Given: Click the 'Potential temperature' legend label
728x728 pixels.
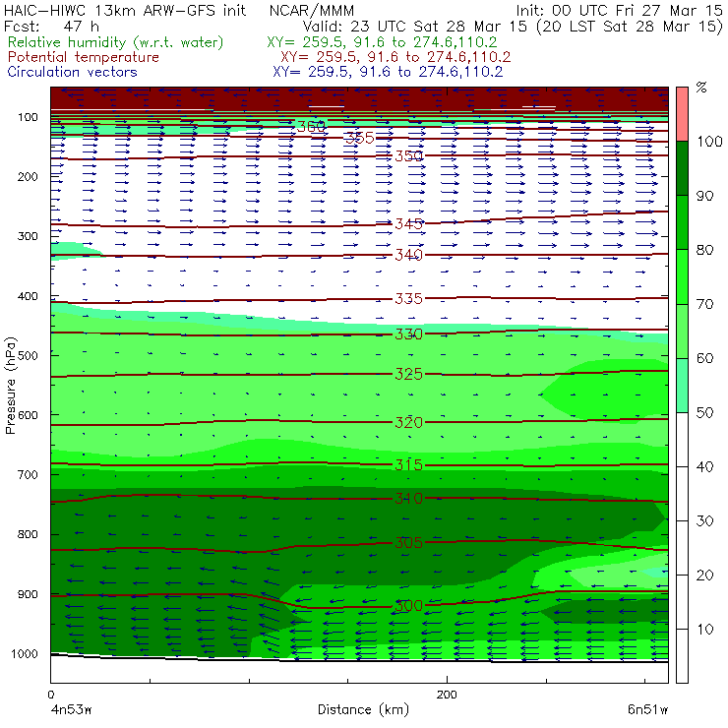Looking at the screenshot, I should (x=84, y=57).
